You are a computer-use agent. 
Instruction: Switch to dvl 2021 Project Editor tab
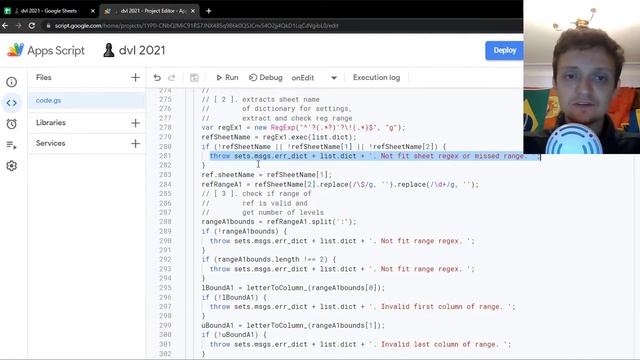point(149,11)
